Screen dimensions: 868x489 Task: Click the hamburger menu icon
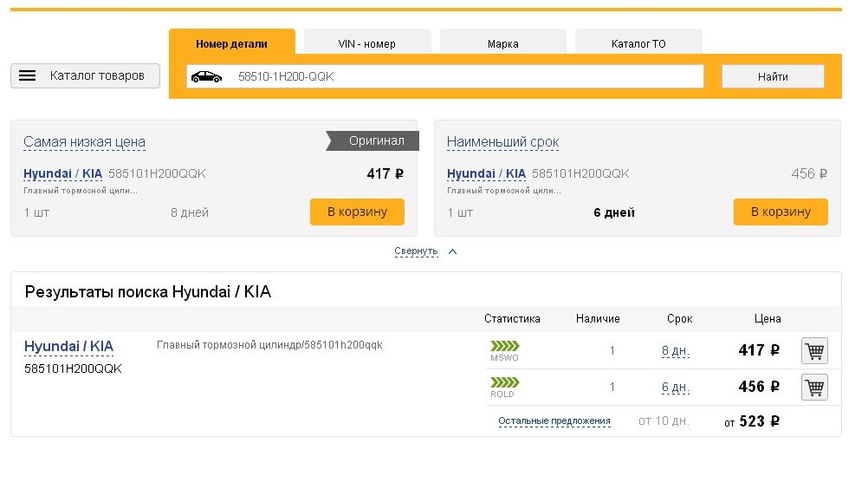(28, 75)
